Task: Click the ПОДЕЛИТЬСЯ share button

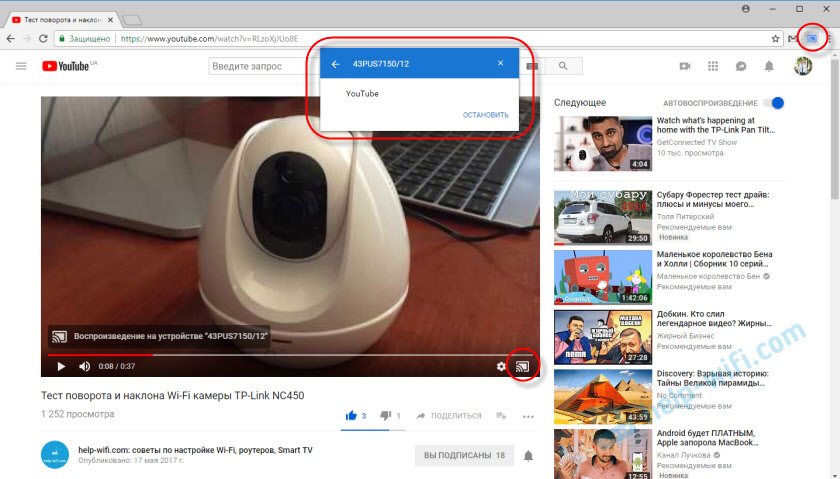Action: coord(449,416)
